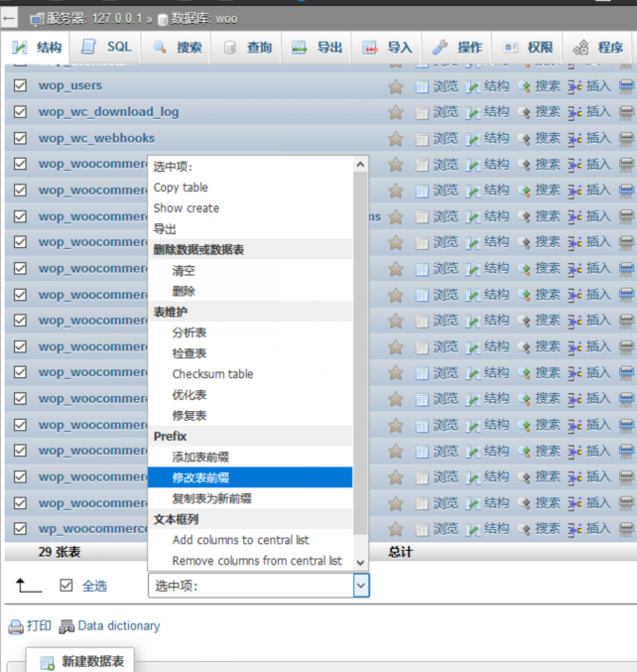Screen dimensions: 637x672
Task: Open the 选中项 dropdown below table list
Action: coord(258,586)
